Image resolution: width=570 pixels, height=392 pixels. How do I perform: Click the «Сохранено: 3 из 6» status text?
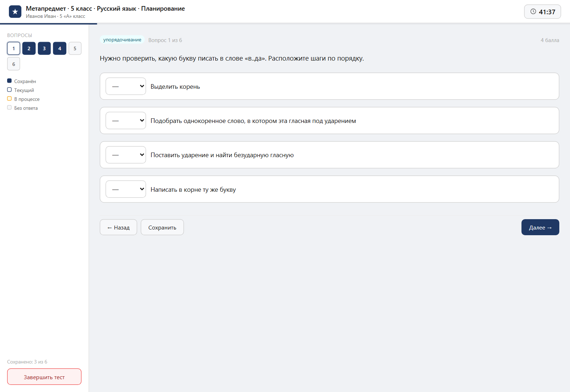pyautogui.click(x=27, y=362)
